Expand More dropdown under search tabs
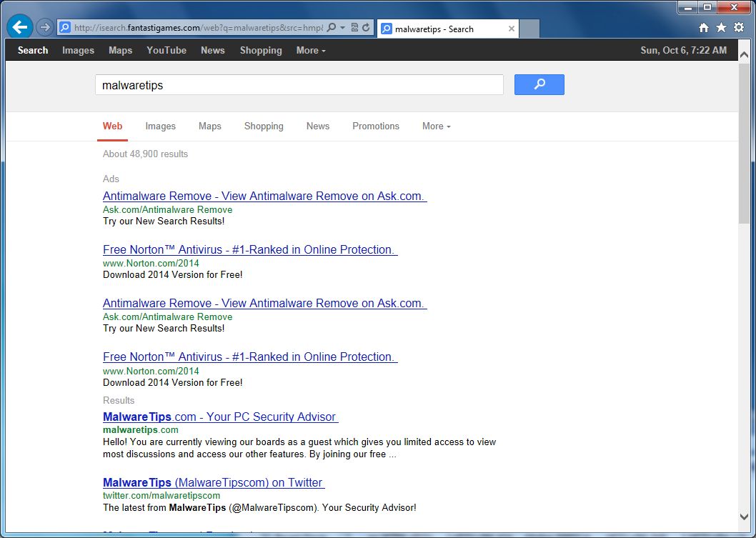 tap(437, 126)
